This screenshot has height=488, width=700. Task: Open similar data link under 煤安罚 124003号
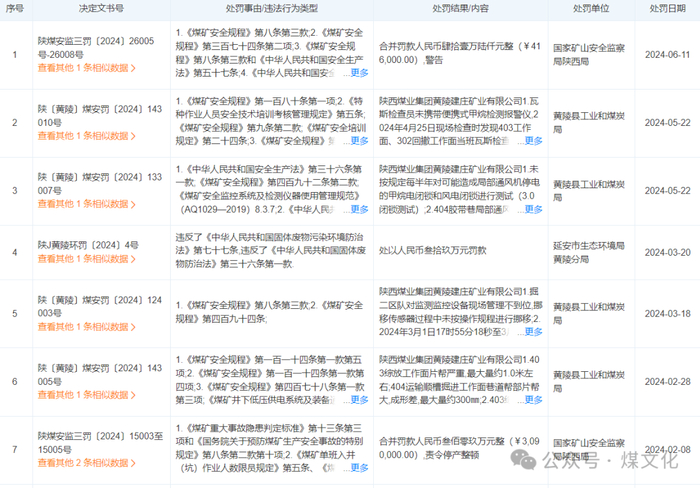click(x=87, y=327)
